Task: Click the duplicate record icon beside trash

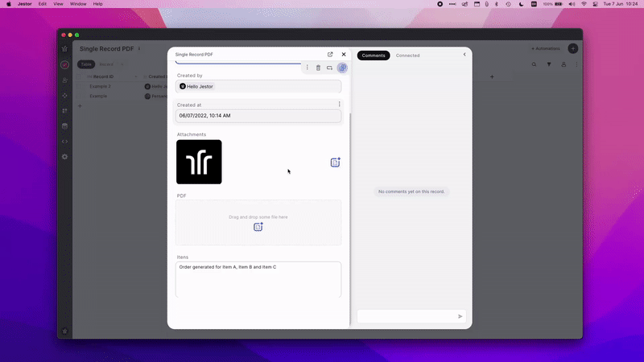Action: coord(329,68)
